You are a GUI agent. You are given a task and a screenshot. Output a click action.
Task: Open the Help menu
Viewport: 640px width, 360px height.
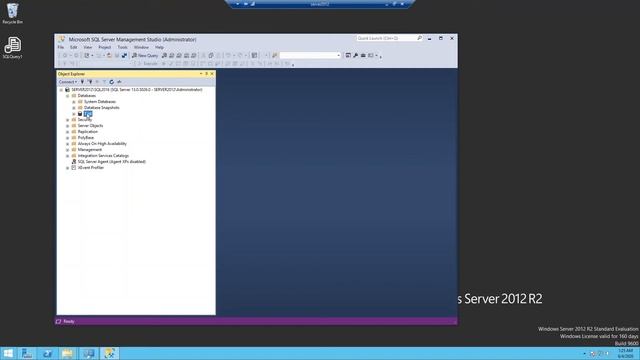(159, 47)
